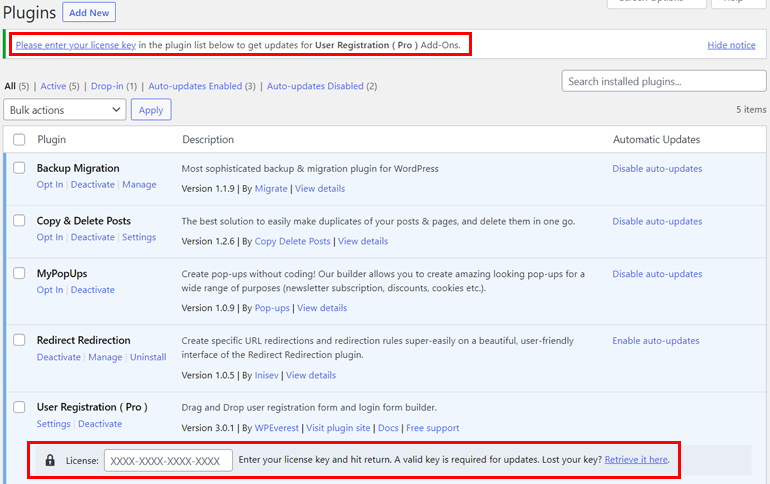Click the Plugin column header
Viewport: 770px width, 484px height.
[x=52, y=139]
